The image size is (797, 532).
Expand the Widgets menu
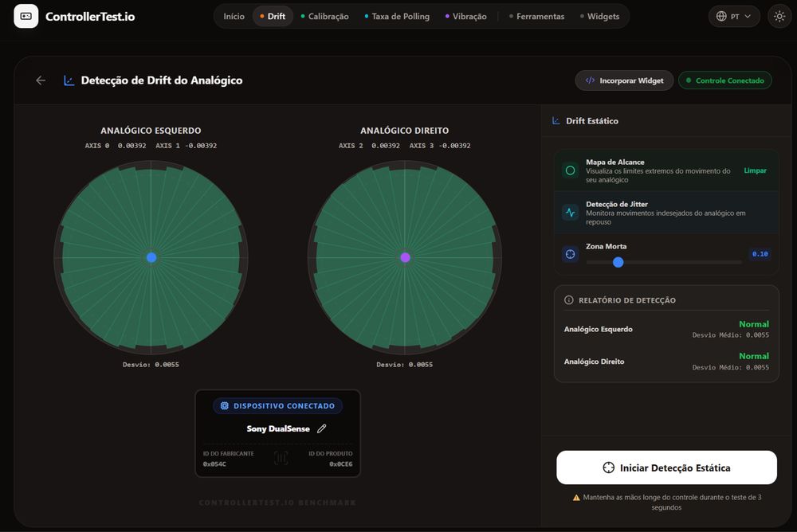(600, 16)
